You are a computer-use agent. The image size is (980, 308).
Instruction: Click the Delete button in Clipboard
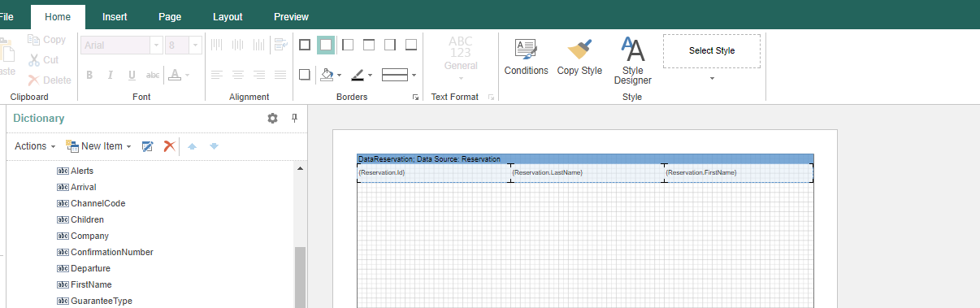click(x=50, y=80)
